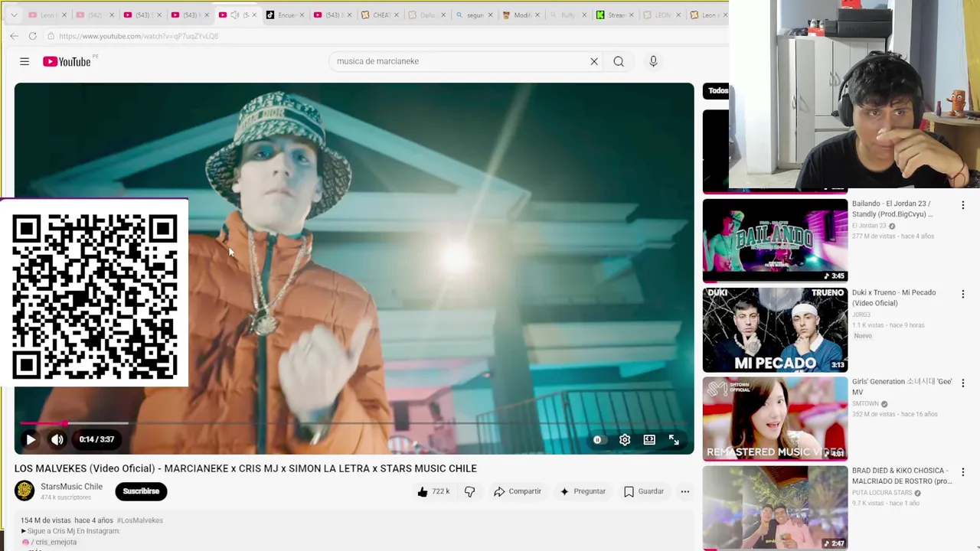Select the Todos filter chip
Image resolution: width=980 pixels, height=551 pixels.
pyautogui.click(x=717, y=91)
